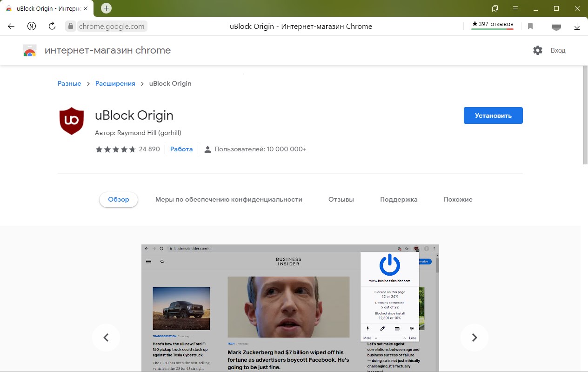The width and height of the screenshot is (588, 372).
Task: Switch to the Похожие tab
Action: [x=458, y=199]
